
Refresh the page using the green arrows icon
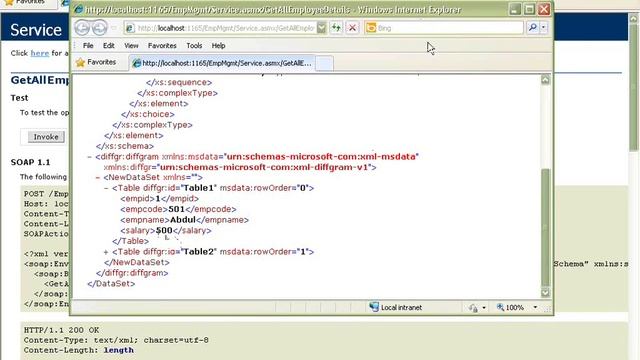click(x=336, y=28)
